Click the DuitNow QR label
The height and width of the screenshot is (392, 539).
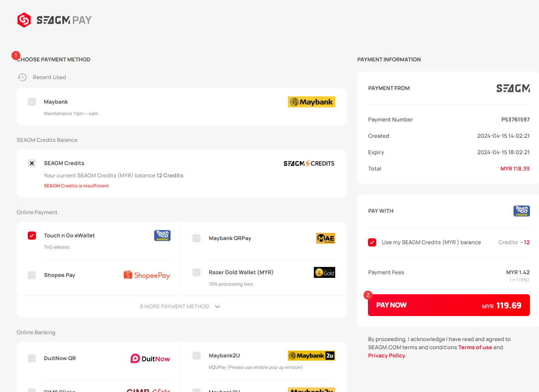tap(60, 358)
